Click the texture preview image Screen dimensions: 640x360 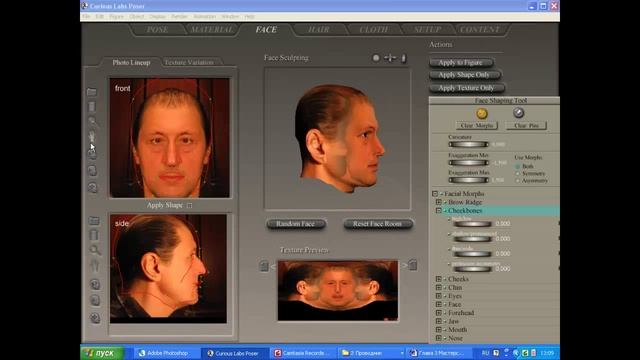(338, 291)
